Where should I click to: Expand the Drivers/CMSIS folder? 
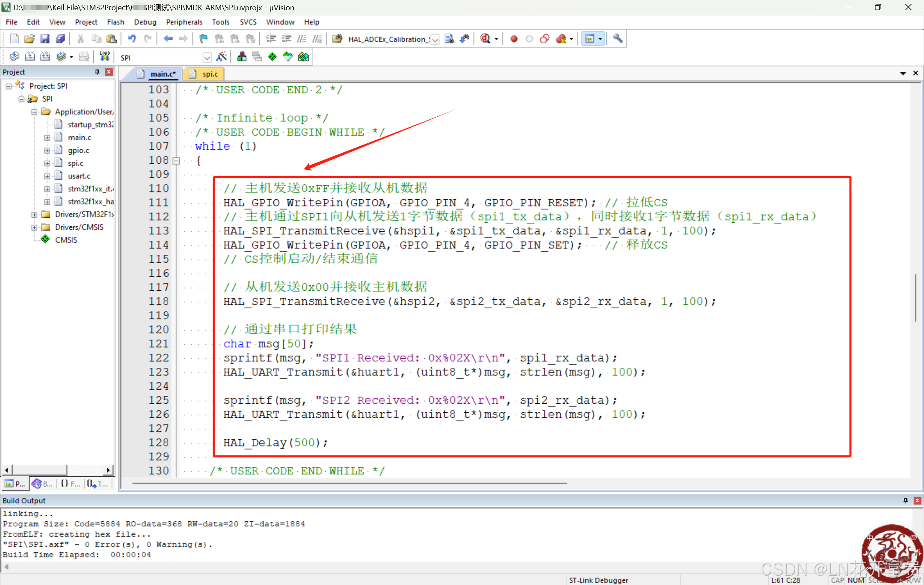[x=34, y=227]
